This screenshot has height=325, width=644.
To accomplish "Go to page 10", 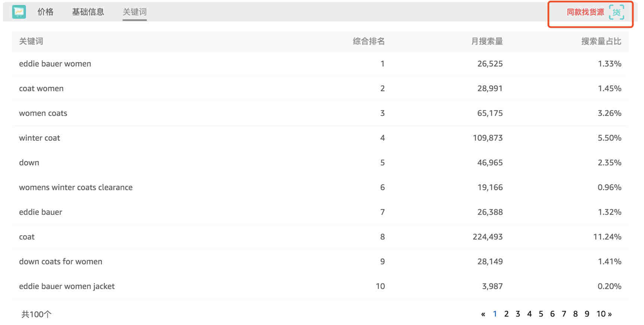I will coord(601,314).
